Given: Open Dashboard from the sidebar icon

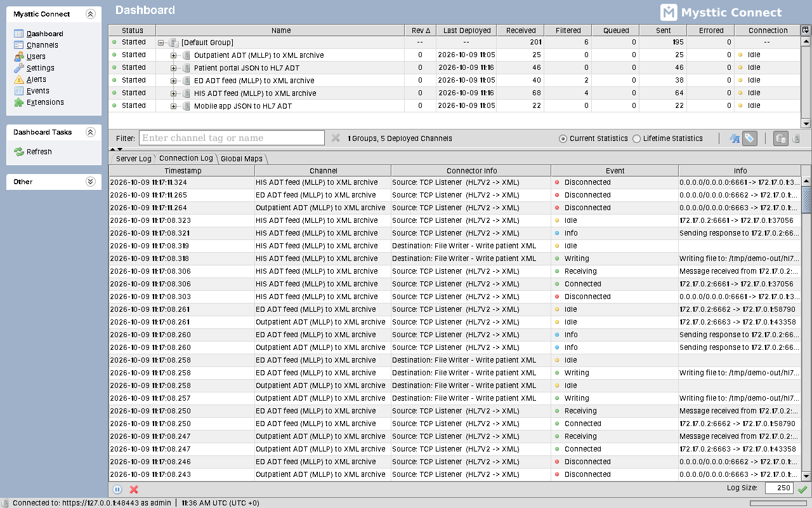Looking at the screenshot, I should click(x=18, y=34).
